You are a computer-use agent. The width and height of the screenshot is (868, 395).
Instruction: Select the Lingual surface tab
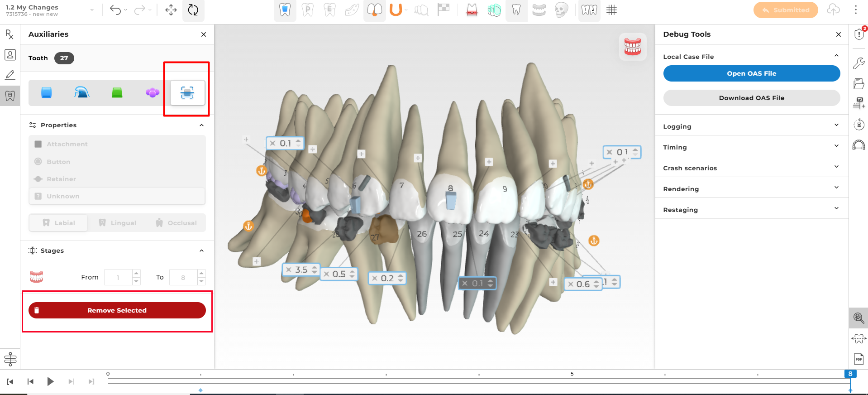click(117, 223)
